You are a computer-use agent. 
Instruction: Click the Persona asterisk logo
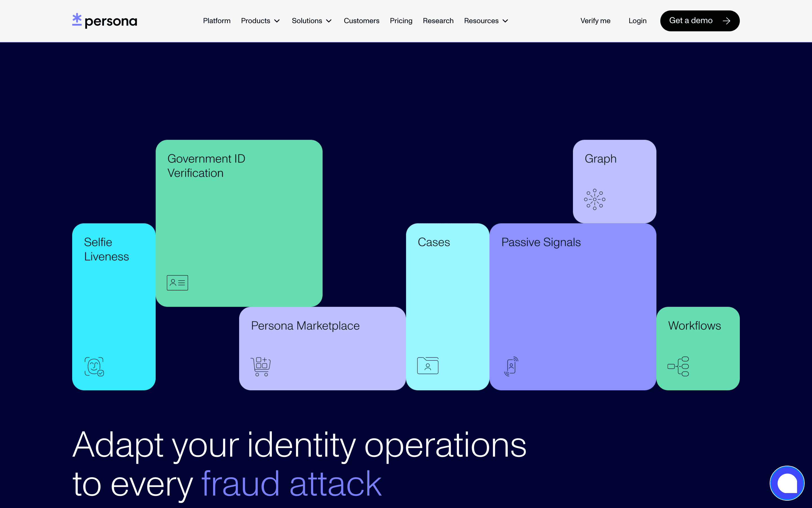pyautogui.click(x=77, y=19)
